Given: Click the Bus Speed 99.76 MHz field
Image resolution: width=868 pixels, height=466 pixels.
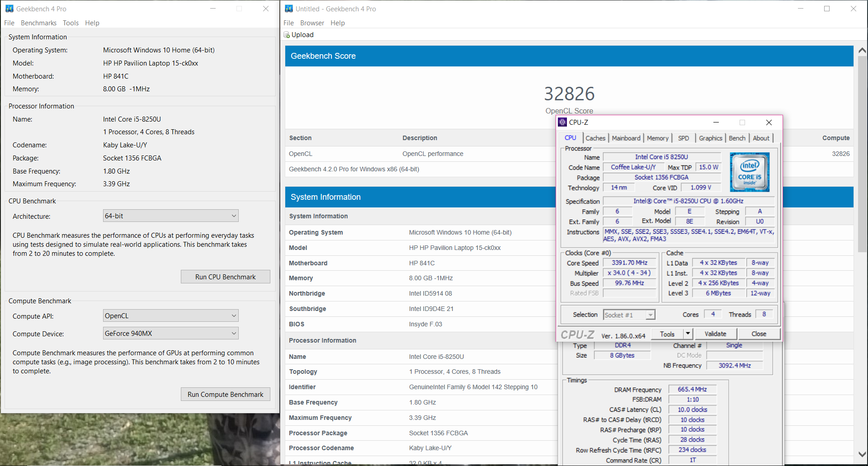Looking at the screenshot, I should [x=630, y=283].
